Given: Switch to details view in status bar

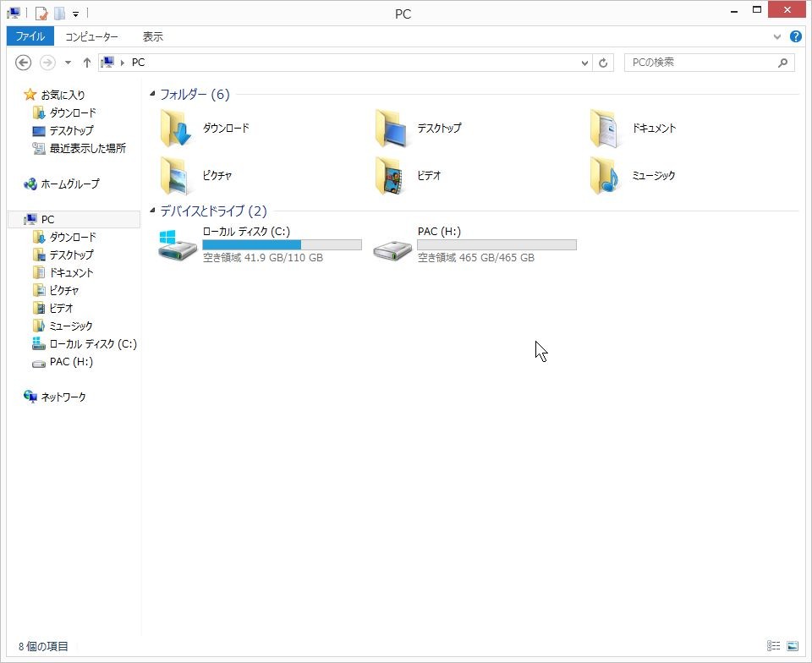Looking at the screenshot, I should (773, 645).
